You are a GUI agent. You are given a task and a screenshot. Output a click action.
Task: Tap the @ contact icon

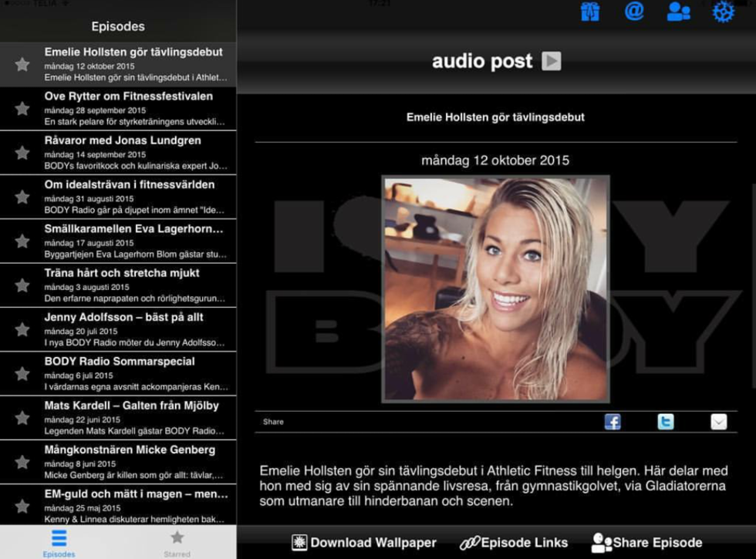634,12
